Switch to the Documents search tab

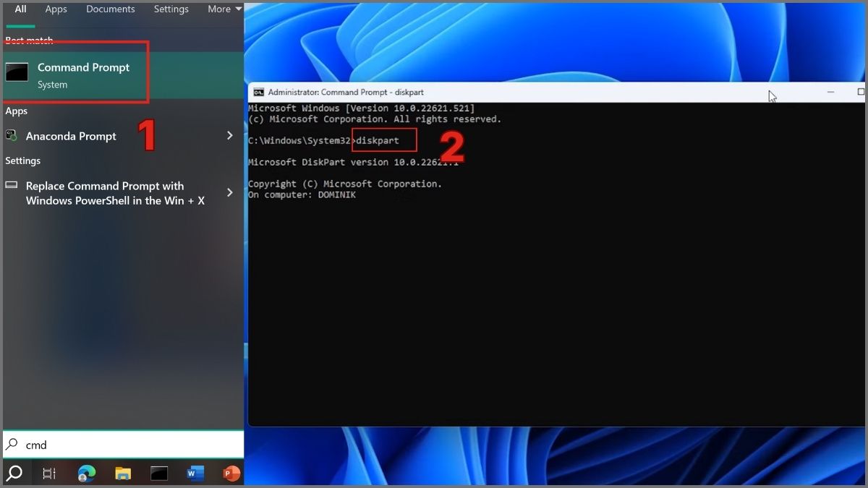(x=110, y=9)
